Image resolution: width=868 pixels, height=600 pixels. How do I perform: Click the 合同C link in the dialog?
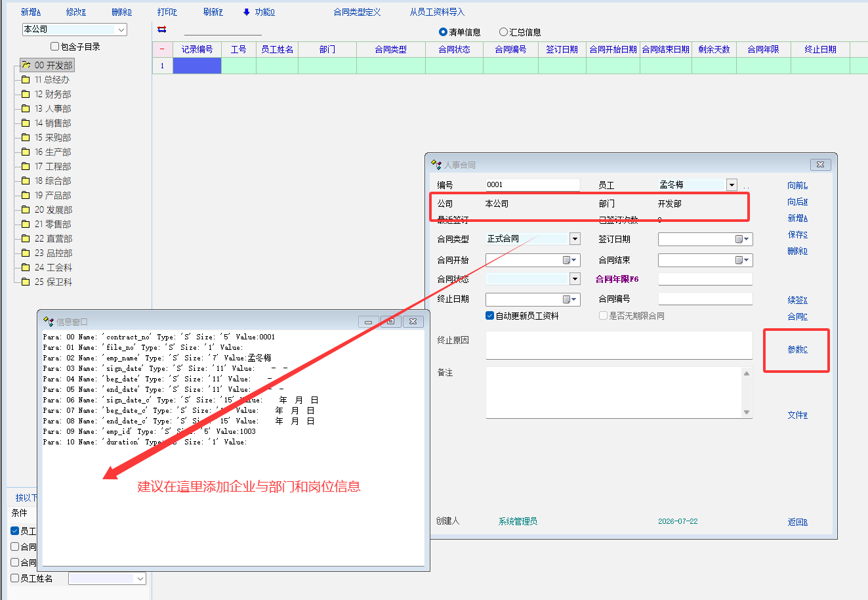(x=798, y=316)
